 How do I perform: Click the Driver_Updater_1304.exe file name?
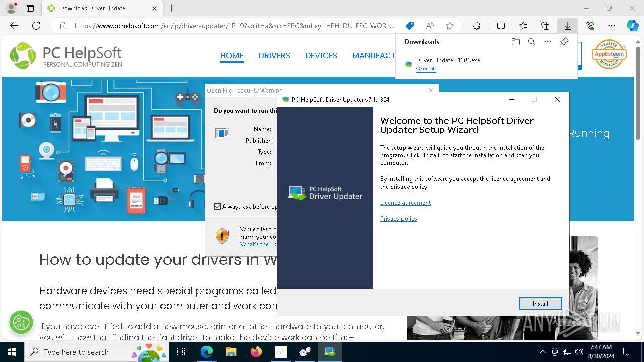coord(448,60)
